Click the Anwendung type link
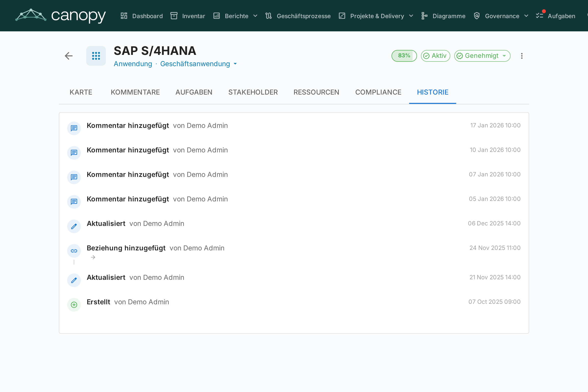 coord(133,64)
